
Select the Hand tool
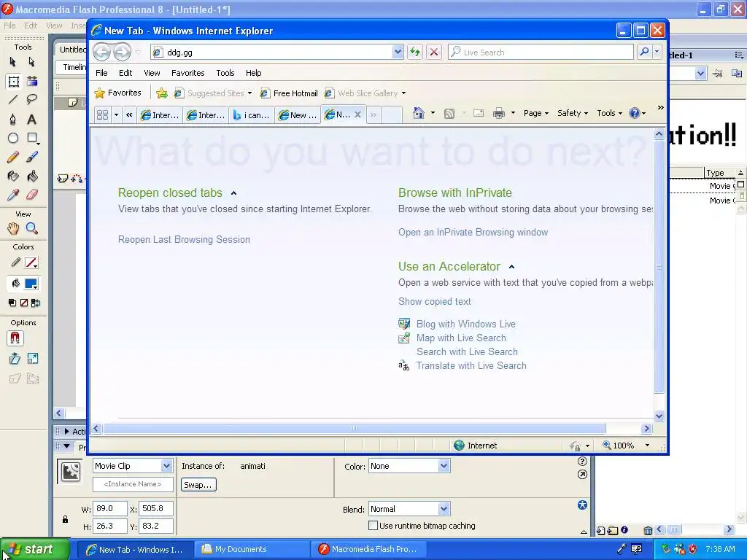coord(13,228)
